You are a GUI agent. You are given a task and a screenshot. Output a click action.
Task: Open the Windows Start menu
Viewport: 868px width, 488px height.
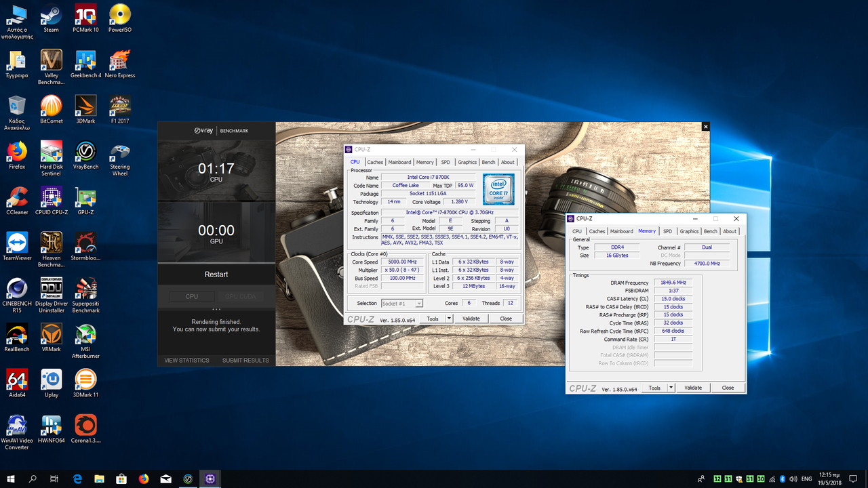tap(11, 479)
